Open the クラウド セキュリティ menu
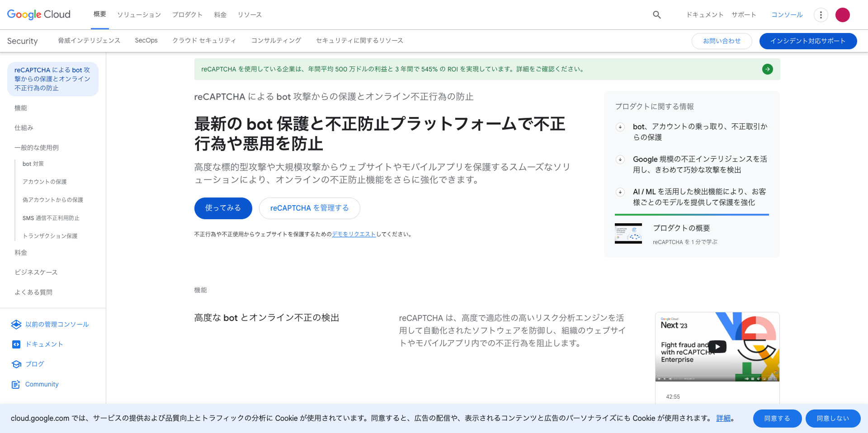The width and height of the screenshot is (868, 433). pos(204,41)
